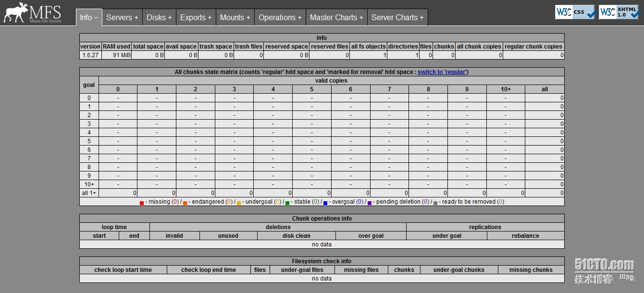View the Master Charts tab
The height and width of the screenshot is (293, 644).
pos(336,17)
